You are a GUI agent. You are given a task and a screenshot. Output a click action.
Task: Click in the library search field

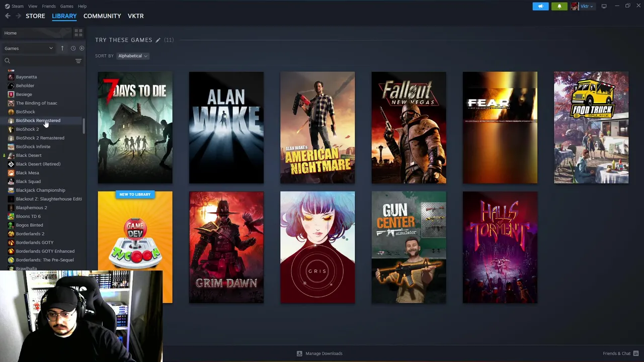(42, 61)
